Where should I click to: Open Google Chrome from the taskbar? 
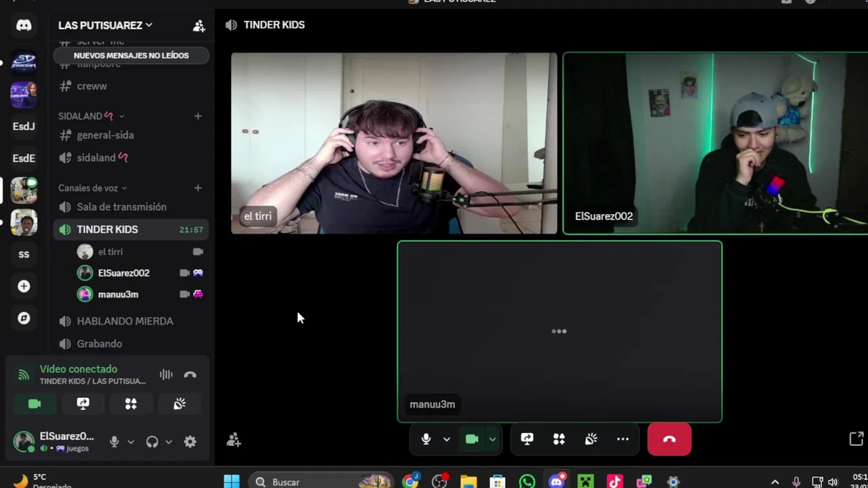[410, 481]
